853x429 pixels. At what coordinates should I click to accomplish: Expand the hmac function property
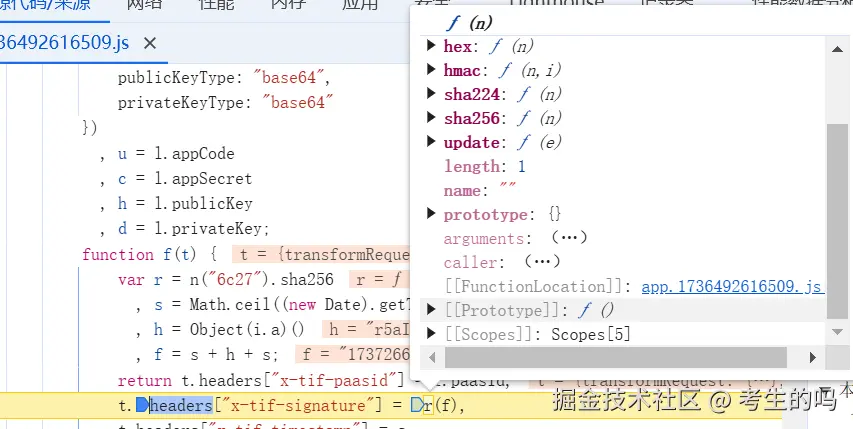point(431,69)
